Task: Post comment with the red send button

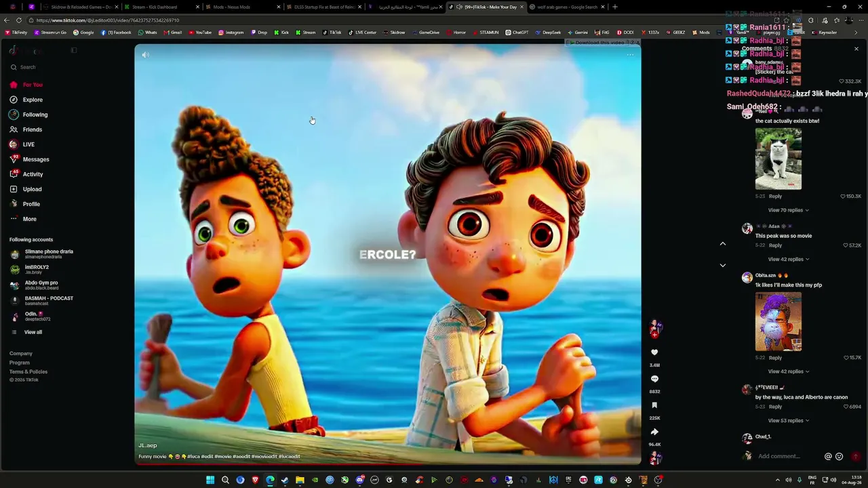Action: click(856, 456)
